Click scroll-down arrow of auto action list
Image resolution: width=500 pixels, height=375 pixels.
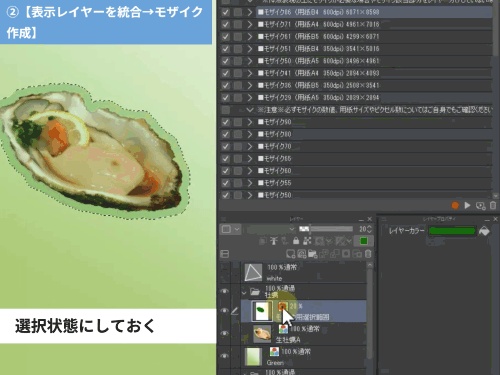[x=496, y=196]
